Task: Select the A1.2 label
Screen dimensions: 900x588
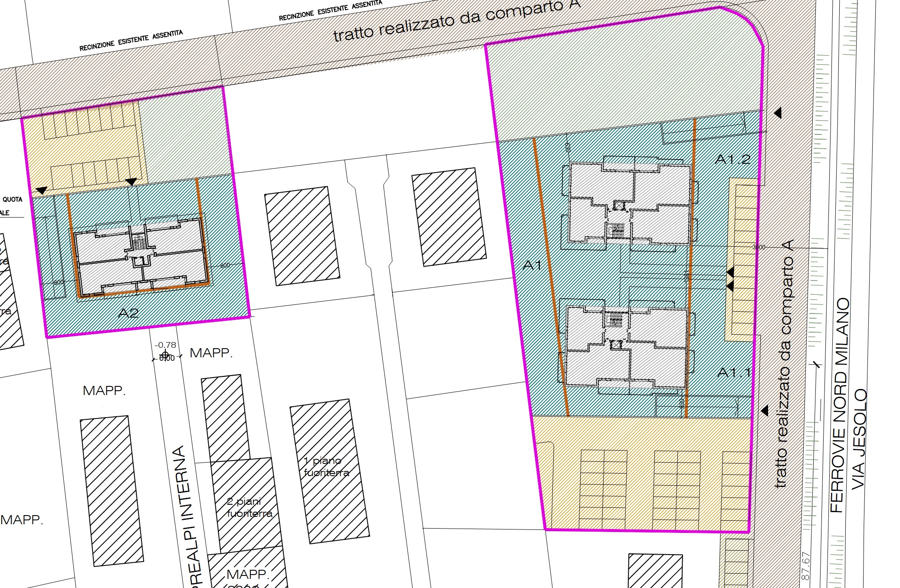Action: coord(733,159)
